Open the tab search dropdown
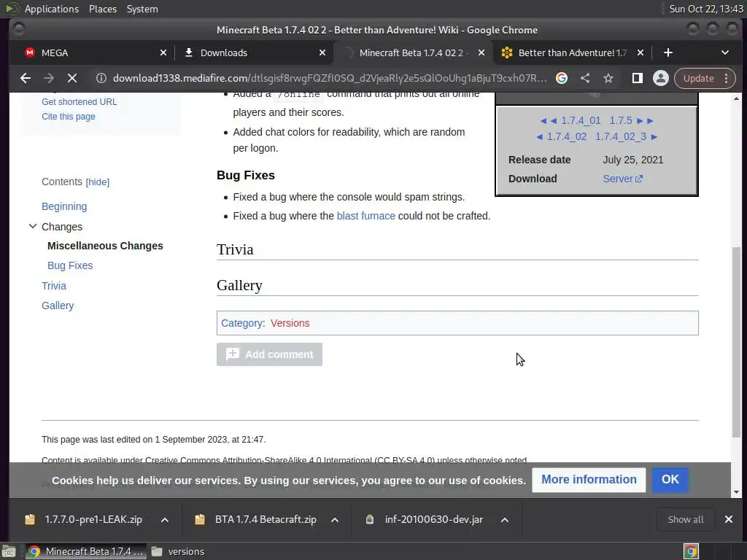747x560 pixels. point(724,52)
